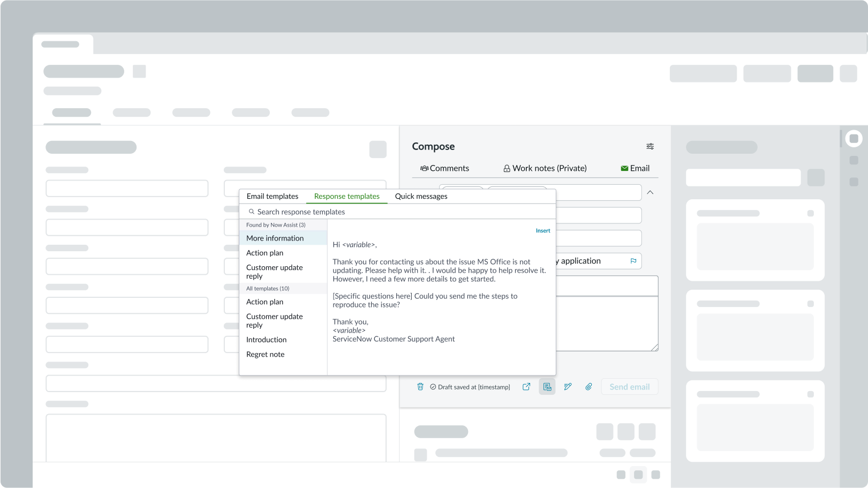Open Compose settings sliders icon
The image size is (868, 488).
650,146
